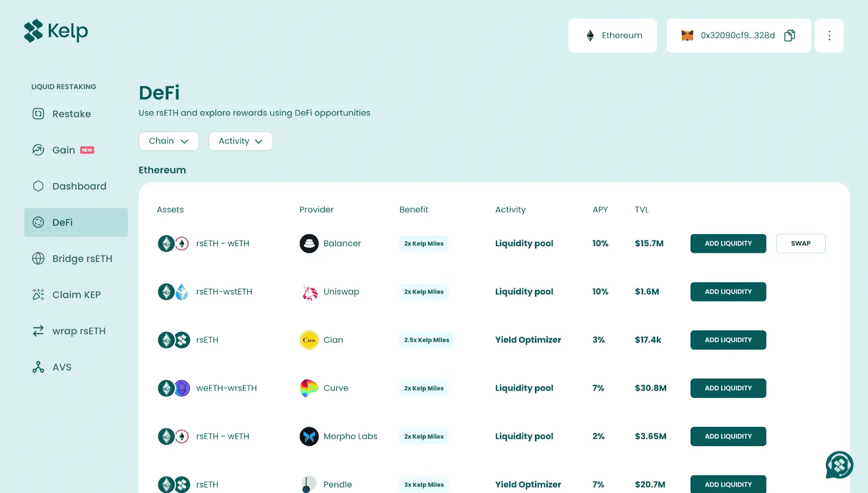Open the AVS sidebar item
Viewport: 868px width, 493px height.
click(76, 367)
